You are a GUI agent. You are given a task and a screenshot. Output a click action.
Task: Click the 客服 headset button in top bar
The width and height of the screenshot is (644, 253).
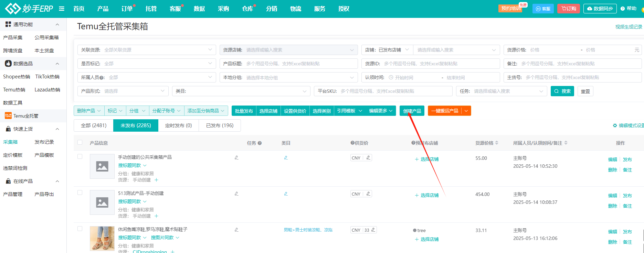pos(543,9)
